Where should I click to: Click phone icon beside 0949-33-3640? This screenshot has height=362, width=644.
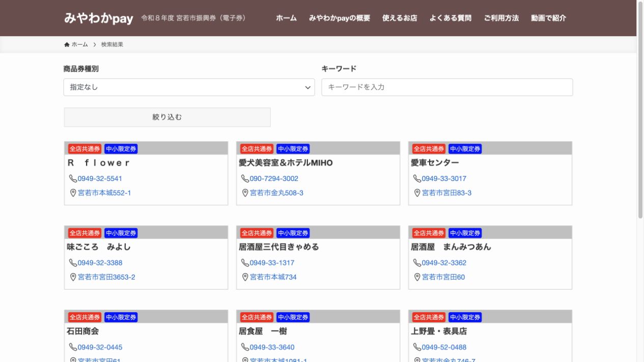[245, 347]
